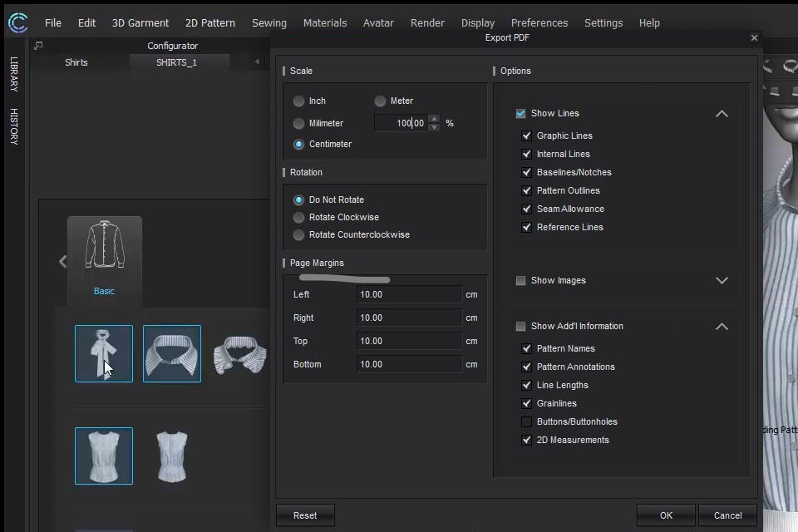Click the Top margin input field

(409, 341)
